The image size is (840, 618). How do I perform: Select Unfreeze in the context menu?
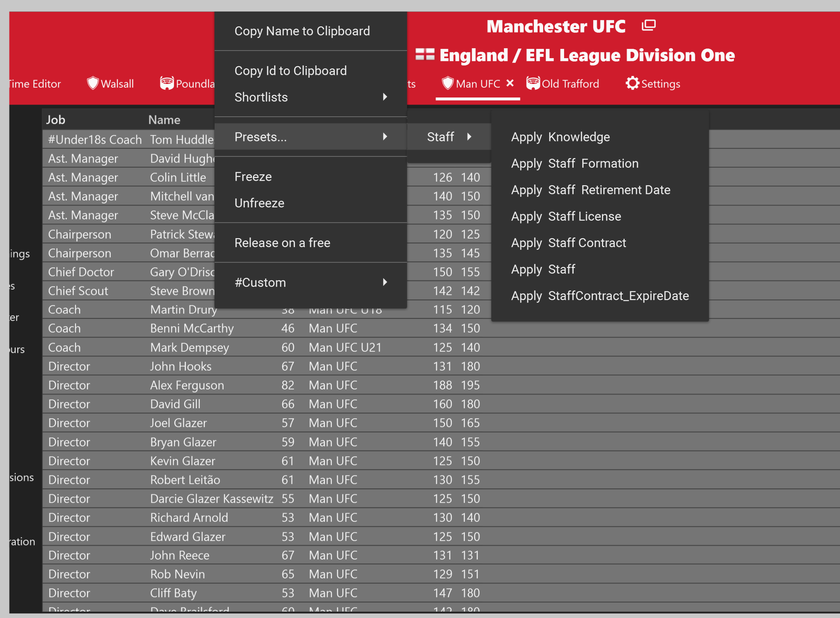310,203
